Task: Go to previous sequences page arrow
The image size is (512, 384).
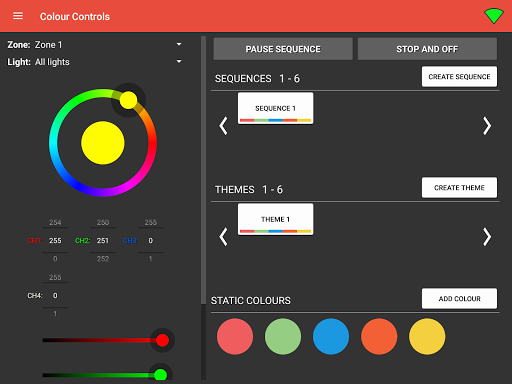Action: tap(223, 126)
